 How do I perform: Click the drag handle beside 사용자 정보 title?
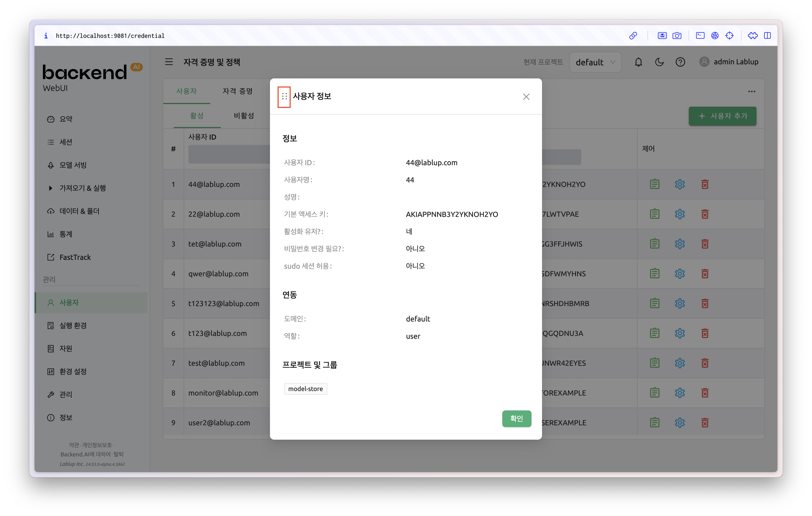click(284, 97)
